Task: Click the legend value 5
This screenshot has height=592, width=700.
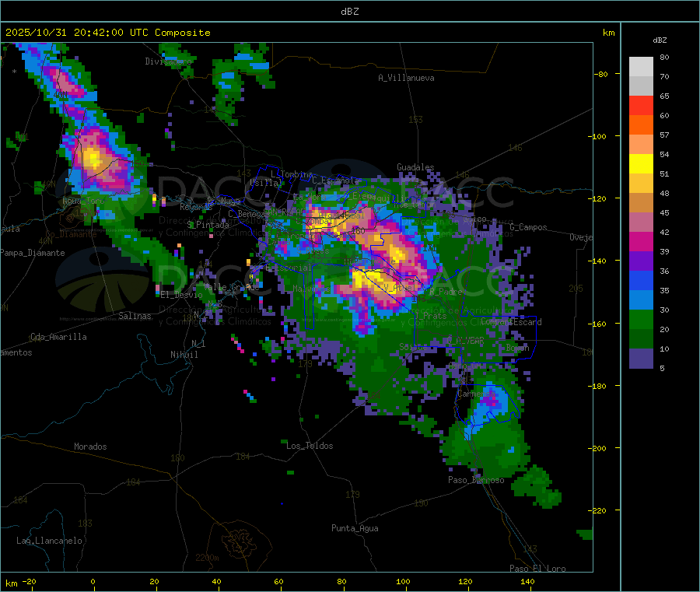Action: [x=662, y=368]
